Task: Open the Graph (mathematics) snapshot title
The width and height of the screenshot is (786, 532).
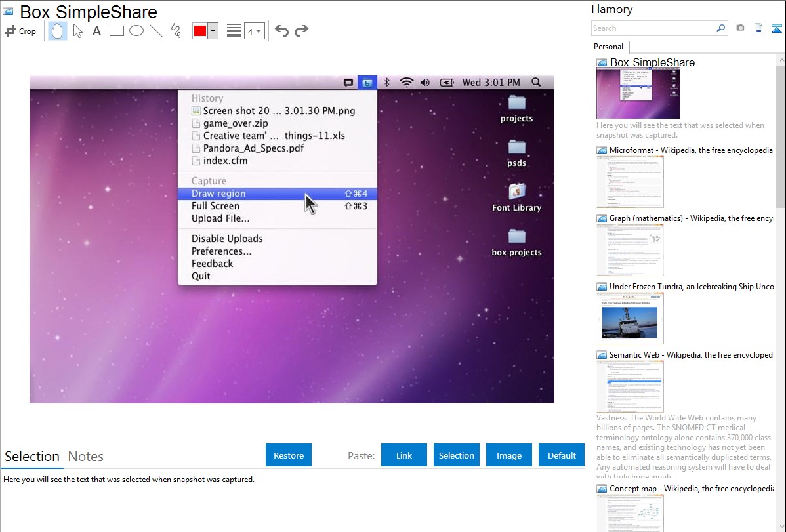Action: (692, 218)
